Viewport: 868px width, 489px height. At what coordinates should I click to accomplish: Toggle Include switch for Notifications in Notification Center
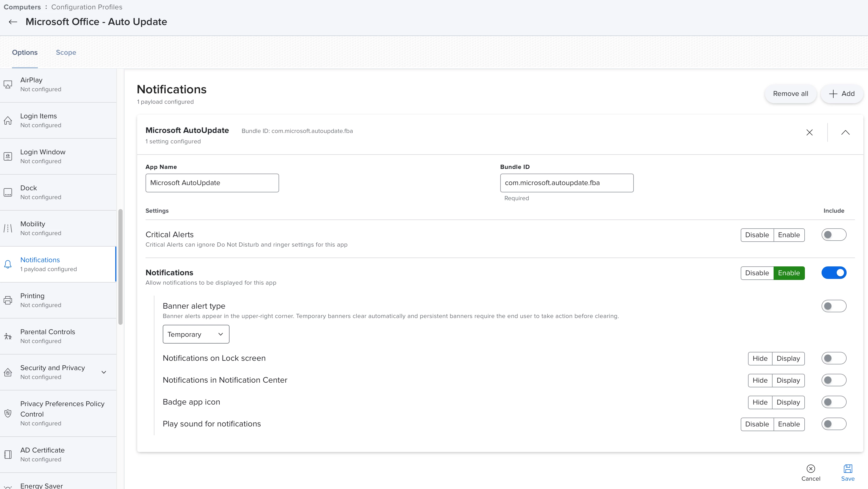pyautogui.click(x=834, y=380)
